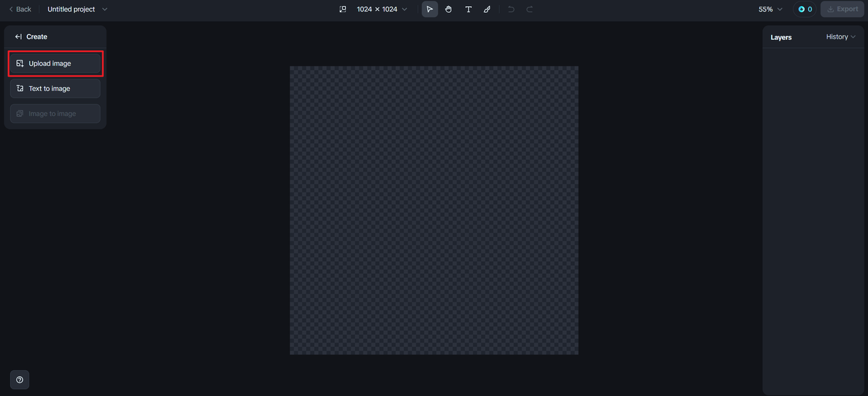The height and width of the screenshot is (396, 868).
Task: Select the pointer Select tool
Action: tap(430, 9)
